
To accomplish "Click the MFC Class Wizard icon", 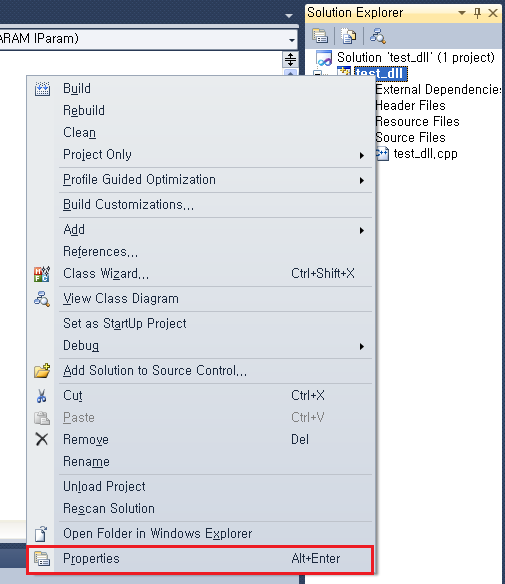I will point(42,274).
